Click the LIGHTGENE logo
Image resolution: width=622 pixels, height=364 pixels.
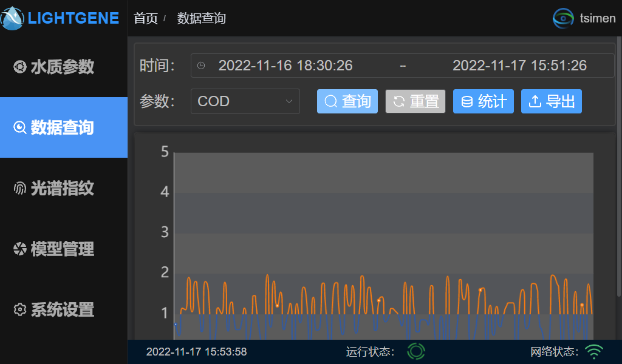tap(60, 18)
